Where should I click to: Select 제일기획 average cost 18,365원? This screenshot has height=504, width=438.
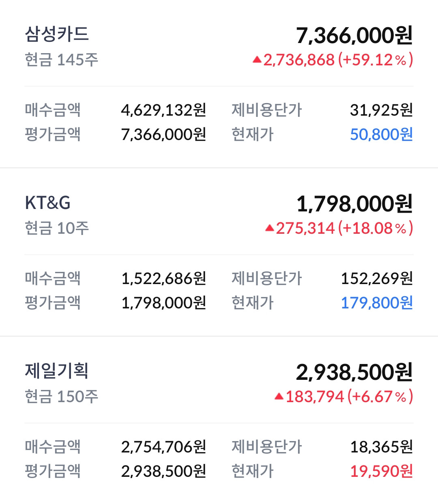[x=382, y=447]
